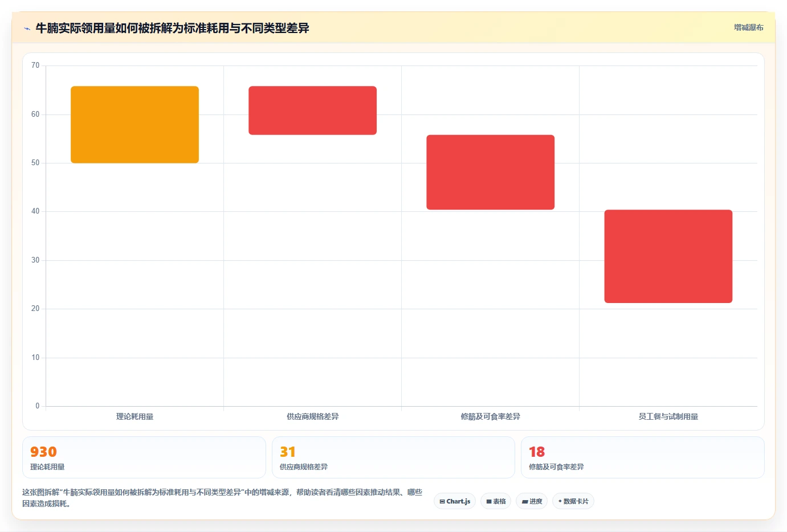This screenshot has width=787, height=532.
Task: Click the y-axis value 70
Action: [35, 66]
